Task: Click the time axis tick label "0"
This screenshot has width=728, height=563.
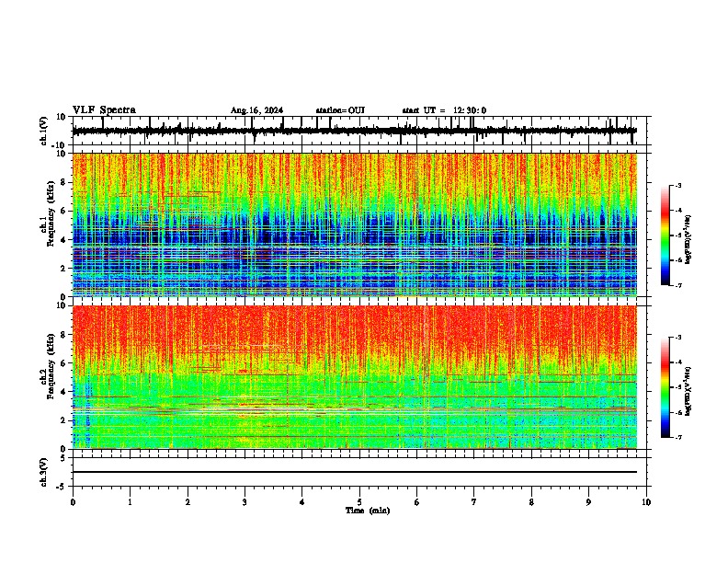Action: click(x=73, y=502)
